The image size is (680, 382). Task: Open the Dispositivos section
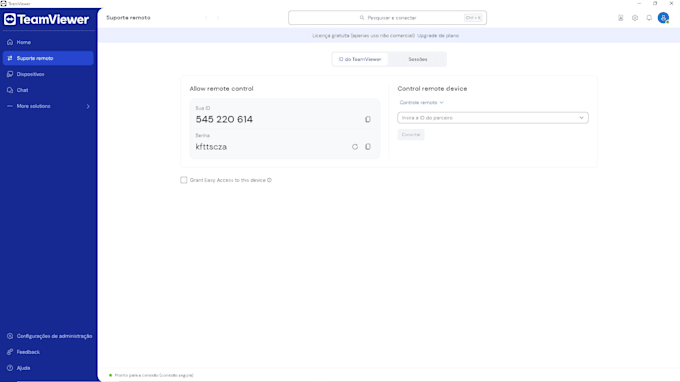[x=48, y=74]
